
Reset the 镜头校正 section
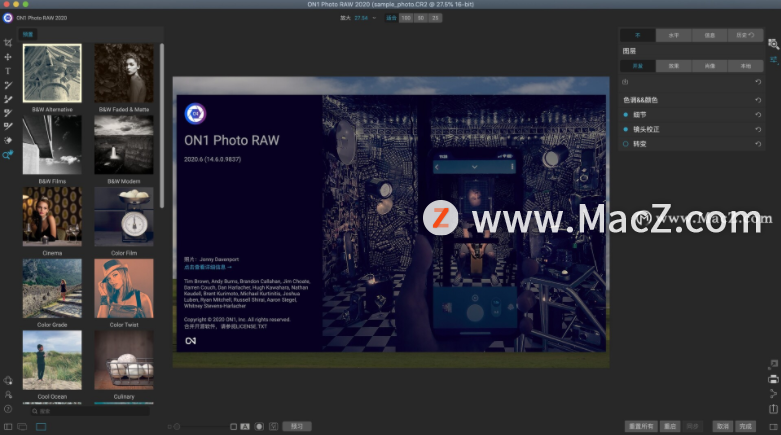coord(758,130)
